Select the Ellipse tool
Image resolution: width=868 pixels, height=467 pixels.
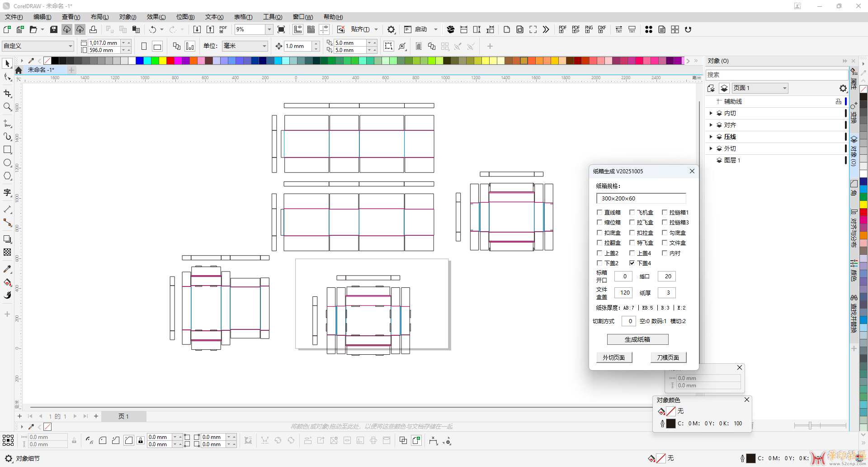click(x=7, y=163)
